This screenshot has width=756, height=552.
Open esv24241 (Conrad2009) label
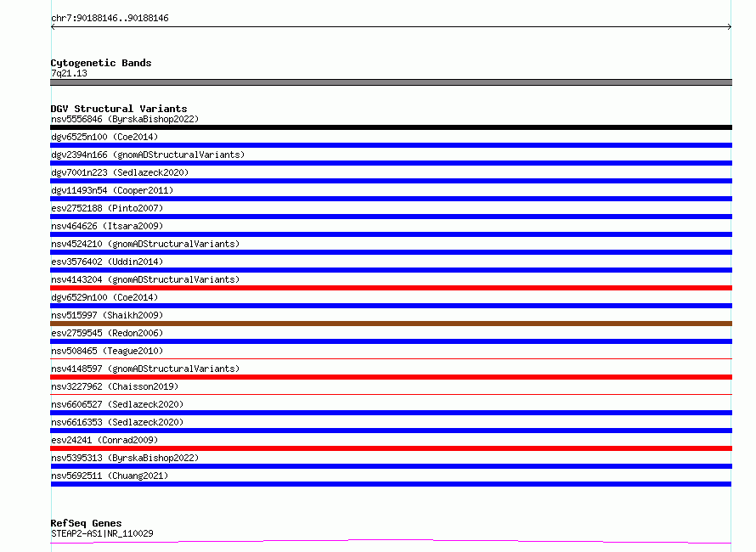tap(104, 440)
